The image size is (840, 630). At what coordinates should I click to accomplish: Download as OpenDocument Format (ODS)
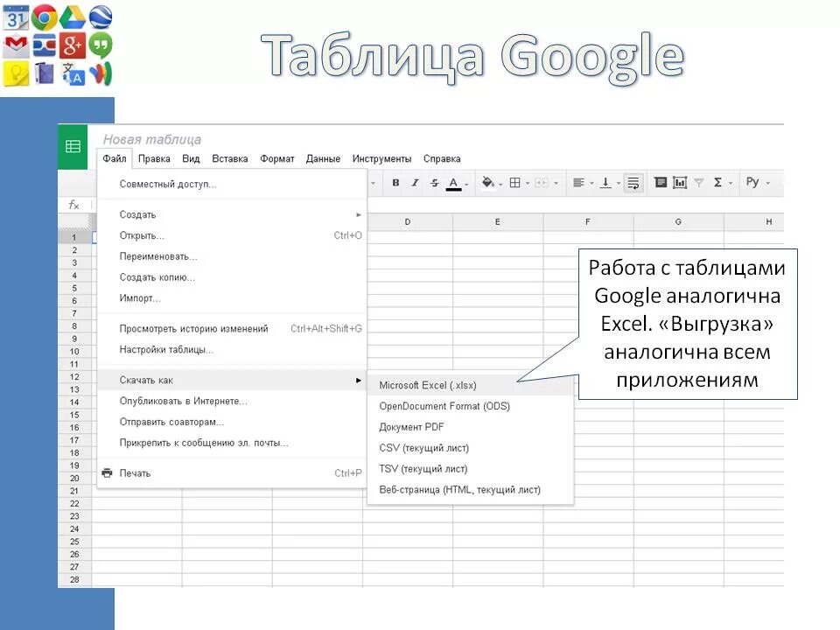(x=471, y=406)
